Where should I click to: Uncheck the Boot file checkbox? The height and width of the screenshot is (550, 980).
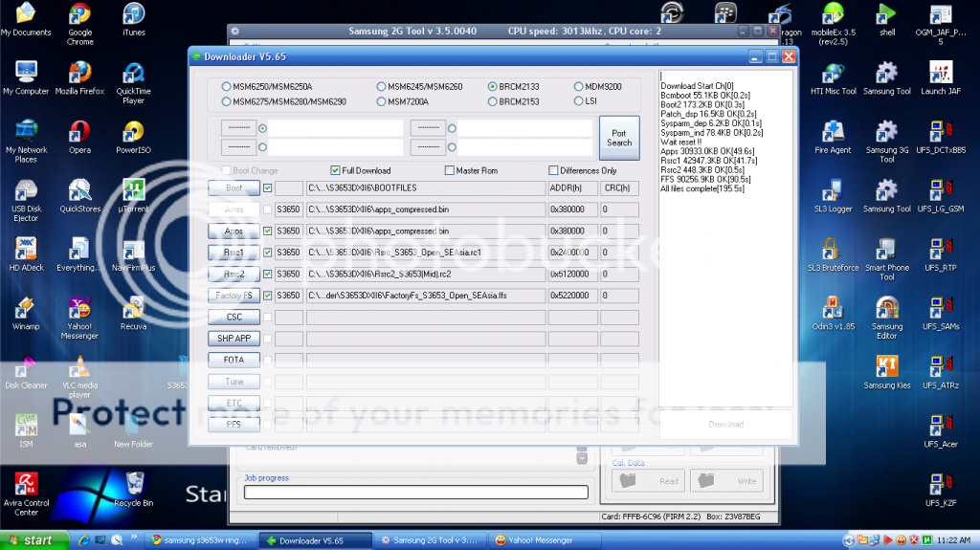[268, 187]
